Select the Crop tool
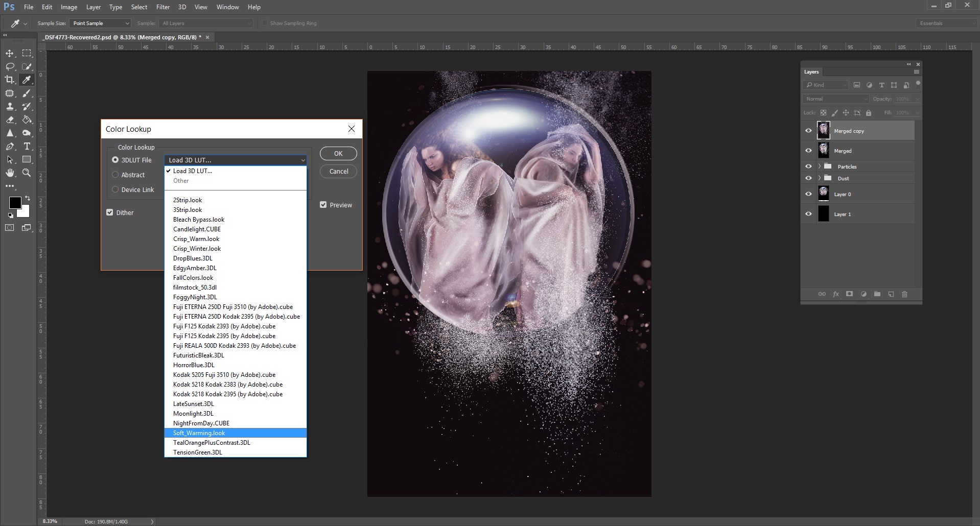Screen dimensions: 980x526 coord(9,80)
